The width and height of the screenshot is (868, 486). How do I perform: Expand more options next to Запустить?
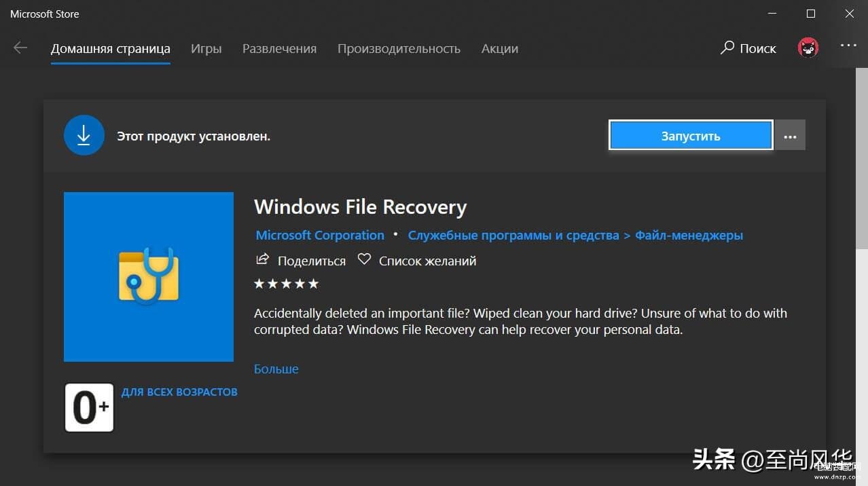(790, 136)
